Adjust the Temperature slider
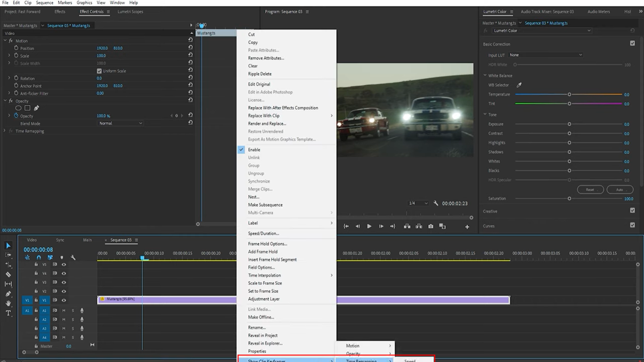The image size is (644, 362). pos(569,94)
